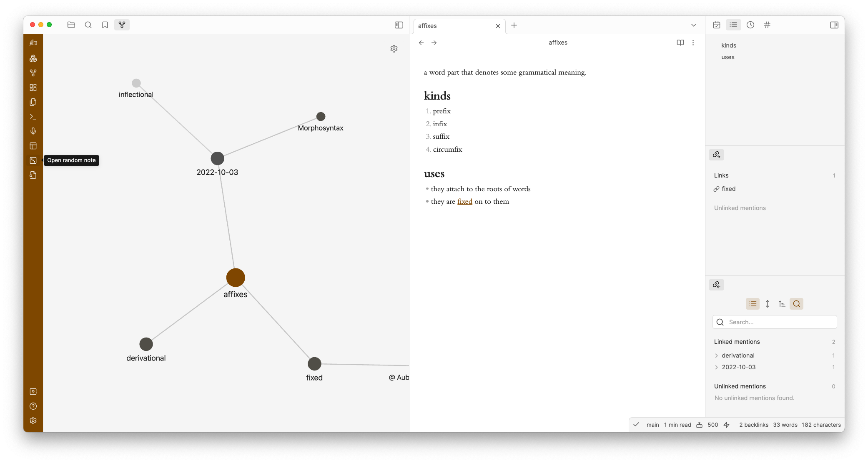868x463 pixels.
Task: Click '2 backlinks' in the status bar
Action: pos(754,425)
